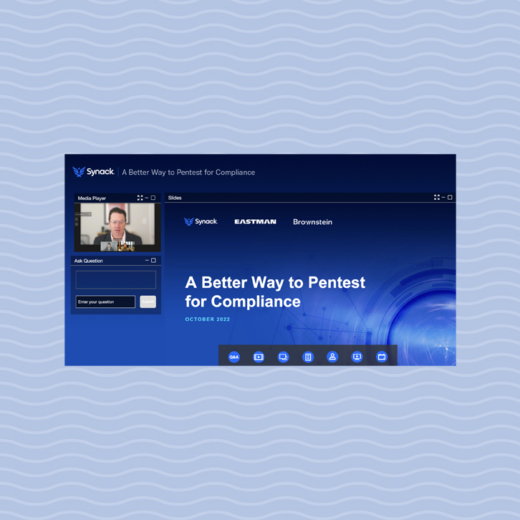Expand Media Player panel to fullscreen
This screenshot has height=520, width=520.
pos(140,198)
